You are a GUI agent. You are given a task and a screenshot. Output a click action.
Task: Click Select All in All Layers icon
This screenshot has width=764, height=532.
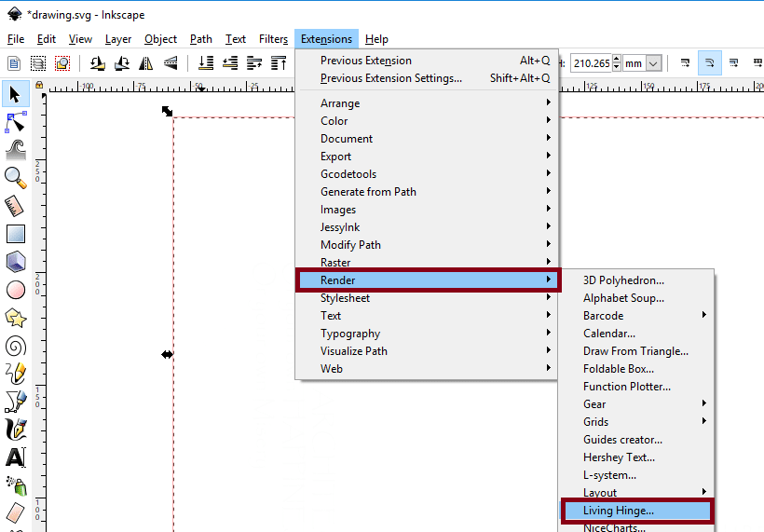[38, 63]
